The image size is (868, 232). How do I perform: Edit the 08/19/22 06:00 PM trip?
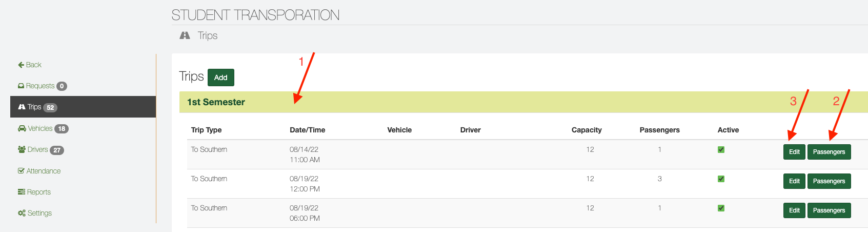coord(794,210)
